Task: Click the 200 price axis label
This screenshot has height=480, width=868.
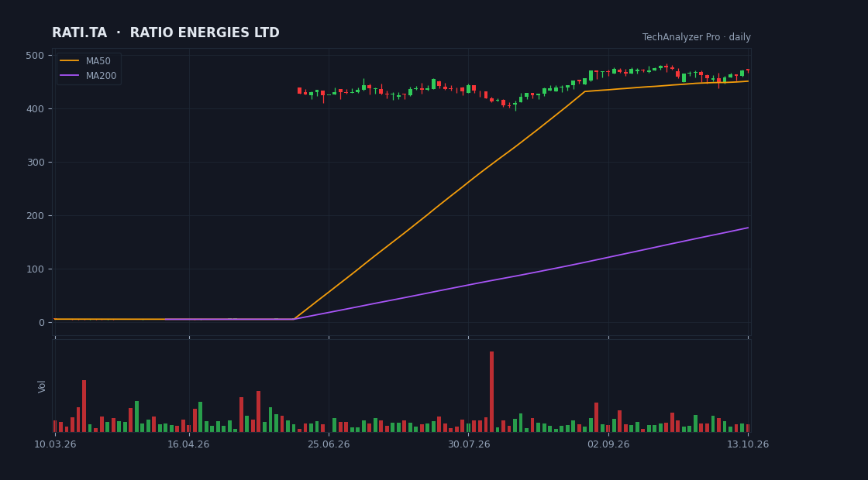Action: (x=36, y=216)
